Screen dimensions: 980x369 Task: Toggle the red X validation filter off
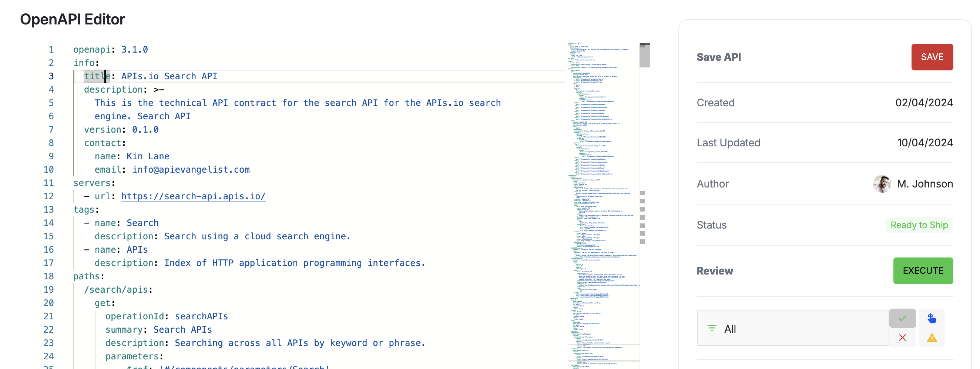[x=902, y=338]
